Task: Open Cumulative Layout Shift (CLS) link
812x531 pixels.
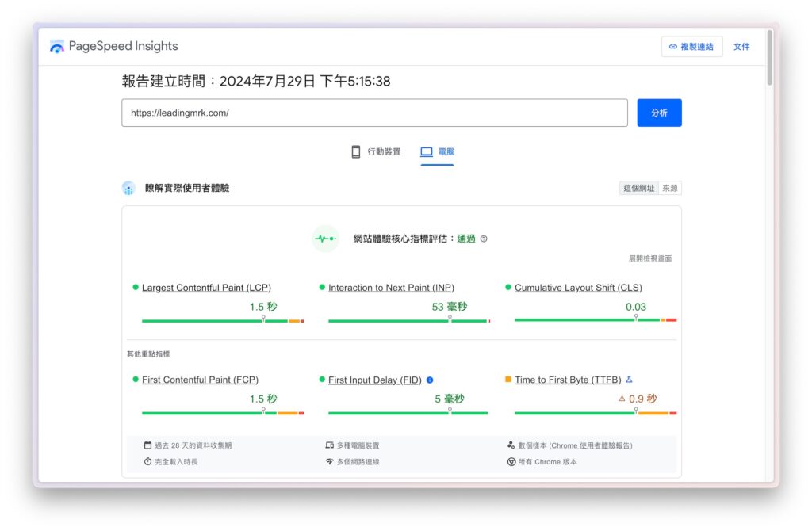Action: coord(578,288)
